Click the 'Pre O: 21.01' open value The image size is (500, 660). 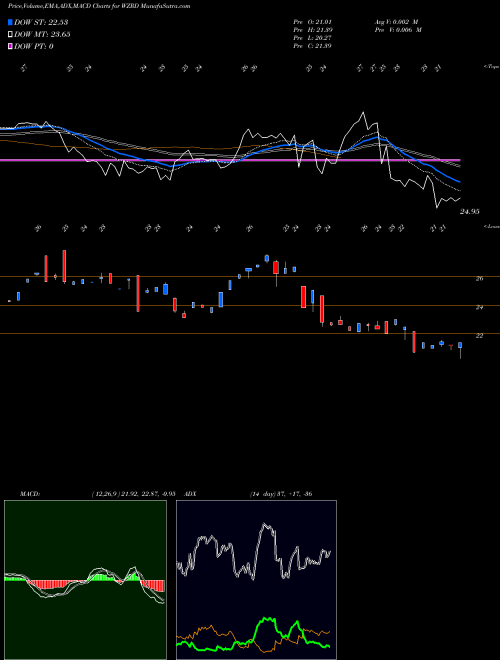pos(312,22)
